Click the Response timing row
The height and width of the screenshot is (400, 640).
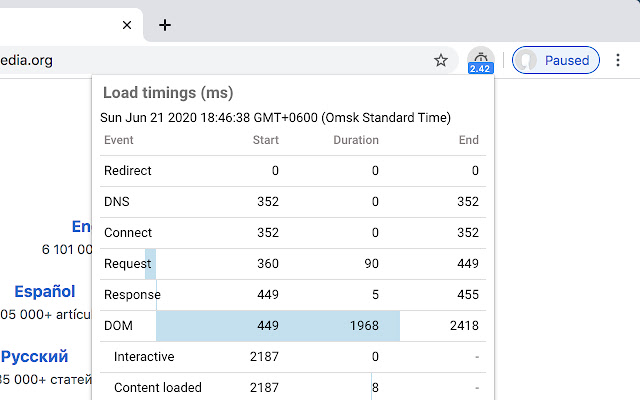pyautogui.click(x=291, y=295)
